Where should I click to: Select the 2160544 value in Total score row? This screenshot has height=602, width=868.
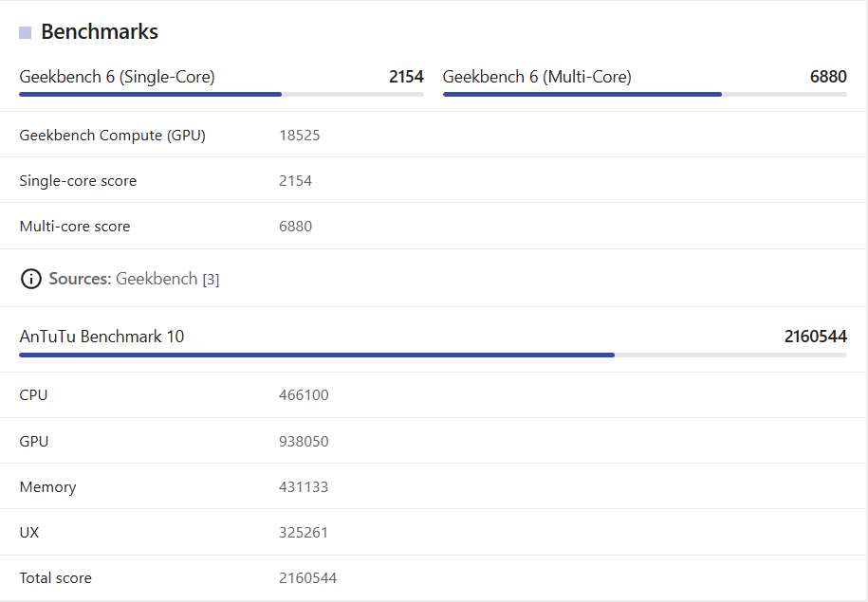coord(307,578)
